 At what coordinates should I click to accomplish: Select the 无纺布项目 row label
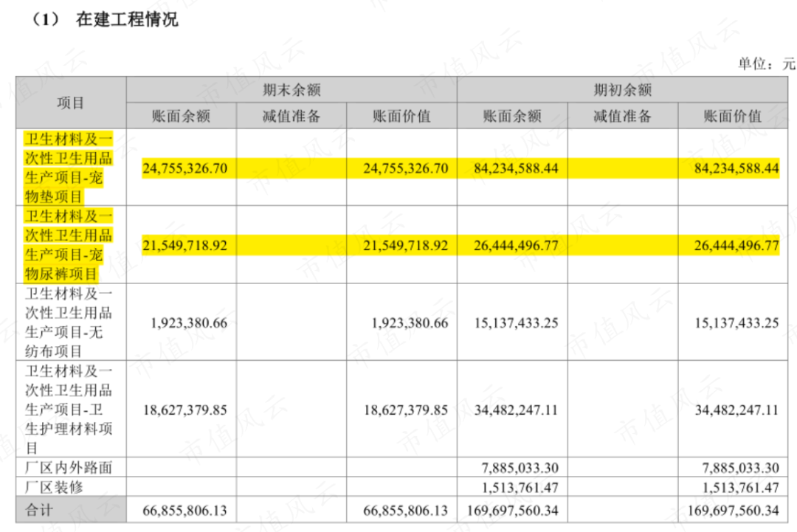point(69,322)
